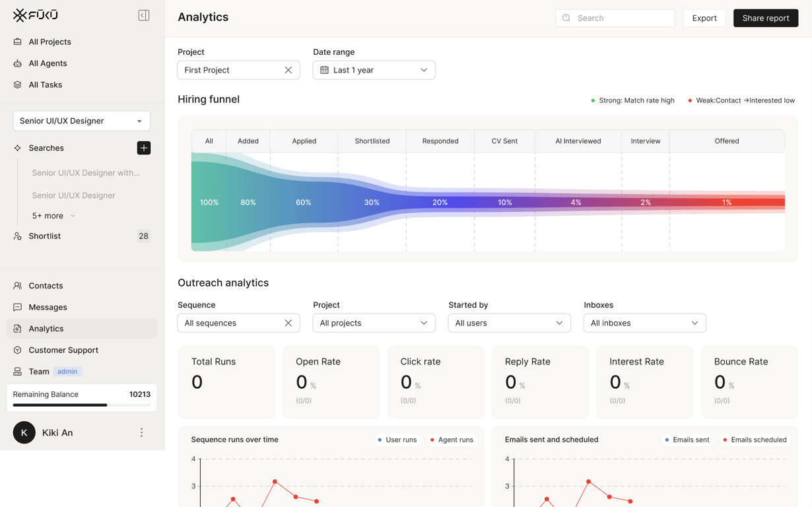Click the calendar icon in date range
The height and width of the screenshot is (507, 812).
(x=324, y=70)
